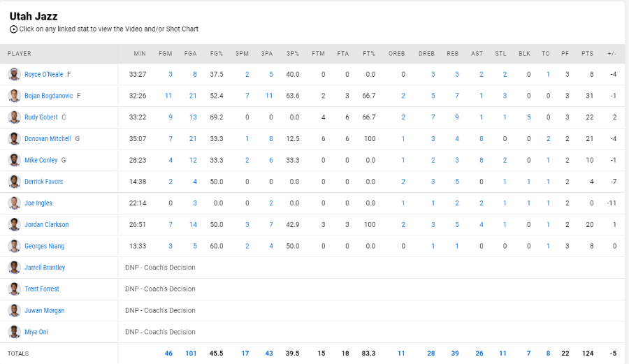Click Brantley's DNP - Coach's Decision text
This screenshot has height=364, width=629.
tap(160, 268)
